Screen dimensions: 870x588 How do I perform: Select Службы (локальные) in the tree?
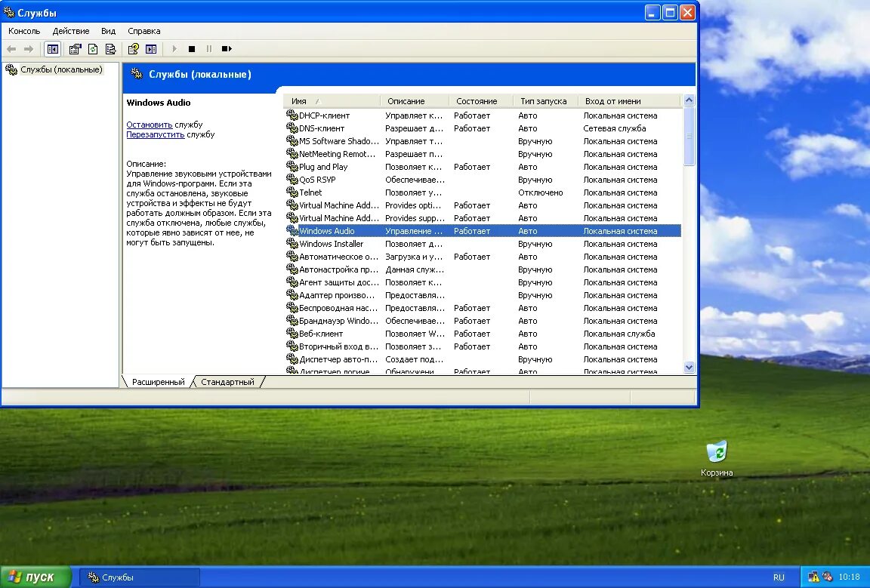click(62, 69)
